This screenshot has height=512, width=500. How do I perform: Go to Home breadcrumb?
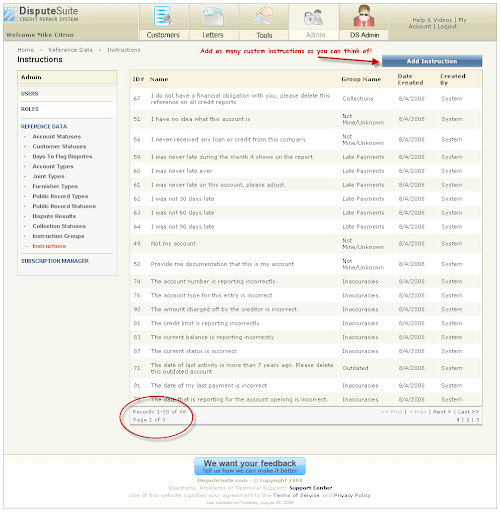(26, 50)
